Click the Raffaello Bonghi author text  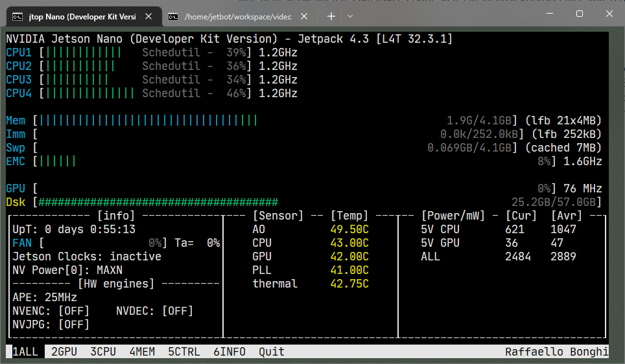click(556, 352)
